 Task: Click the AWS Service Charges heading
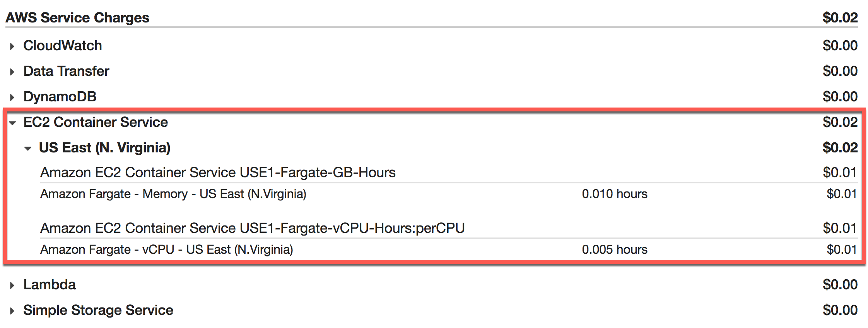(77, 18)
